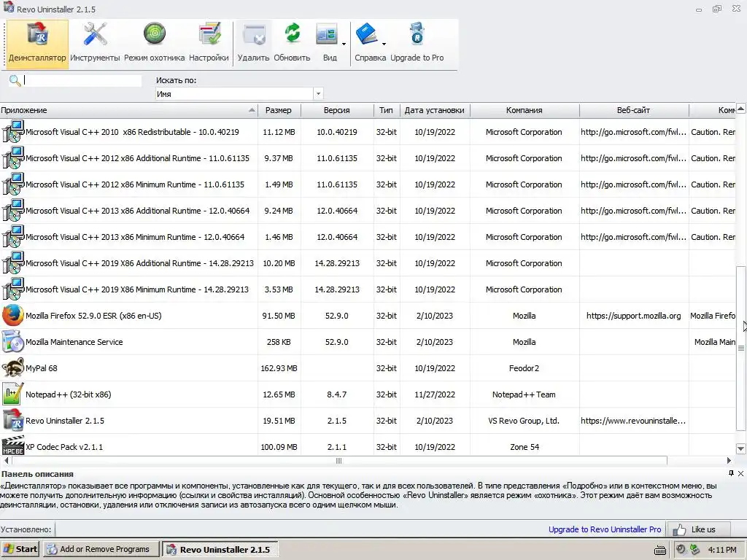Switch to Add or Remove Programs taskbar window
Image resolution: width=747 pixels, height=560 pixels.
tap(101, 549)
